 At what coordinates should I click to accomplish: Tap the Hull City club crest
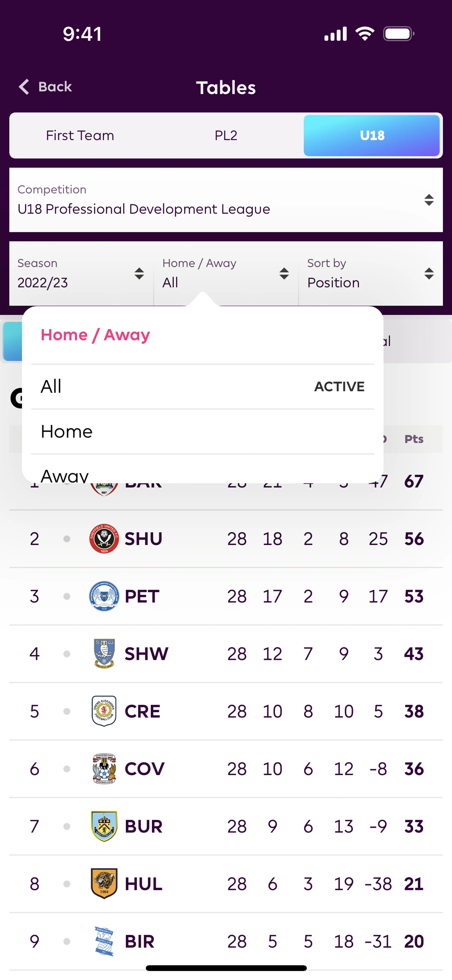[x=104, y=883]
